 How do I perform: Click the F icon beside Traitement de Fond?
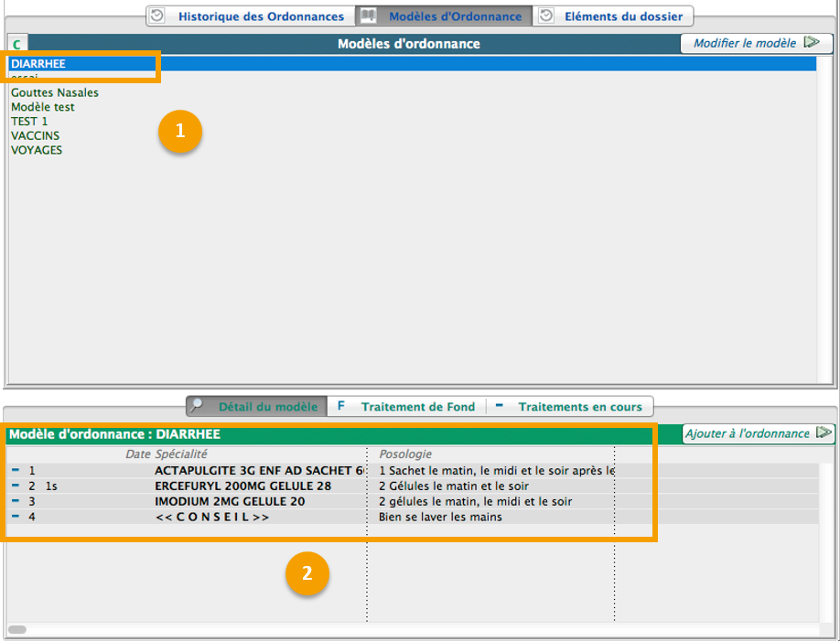click(341, 406)
